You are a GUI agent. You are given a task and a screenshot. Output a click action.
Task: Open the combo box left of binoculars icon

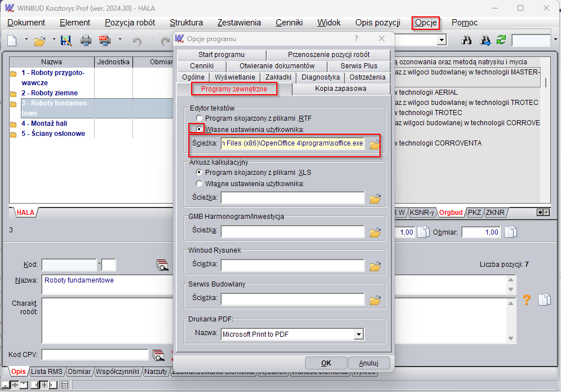(x=441, y=39)
